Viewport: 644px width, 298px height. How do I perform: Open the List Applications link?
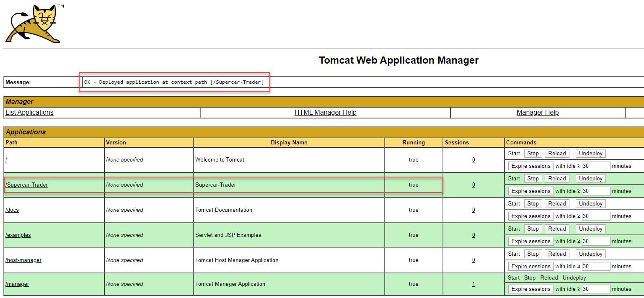click(29, 112)
